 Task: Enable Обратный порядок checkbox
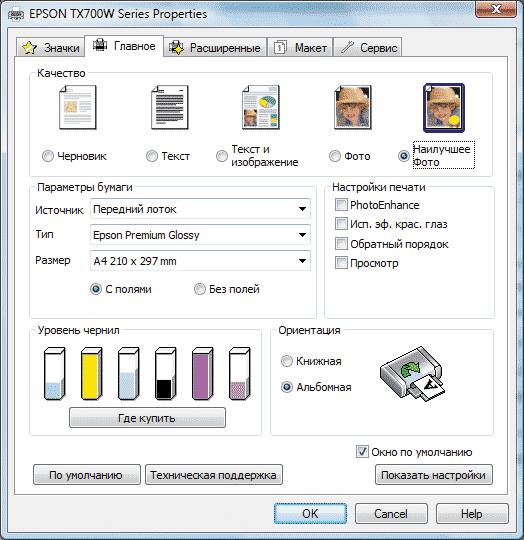point(341,243)
